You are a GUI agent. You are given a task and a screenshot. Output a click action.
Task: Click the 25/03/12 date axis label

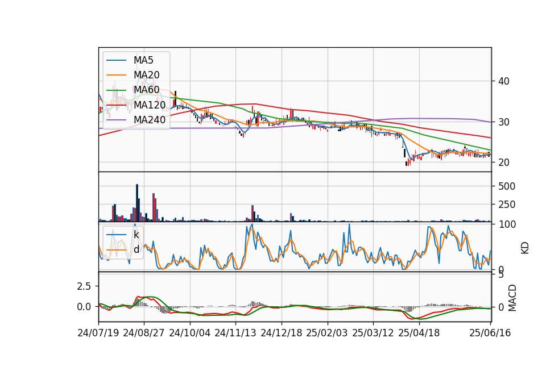pos(373,333)
